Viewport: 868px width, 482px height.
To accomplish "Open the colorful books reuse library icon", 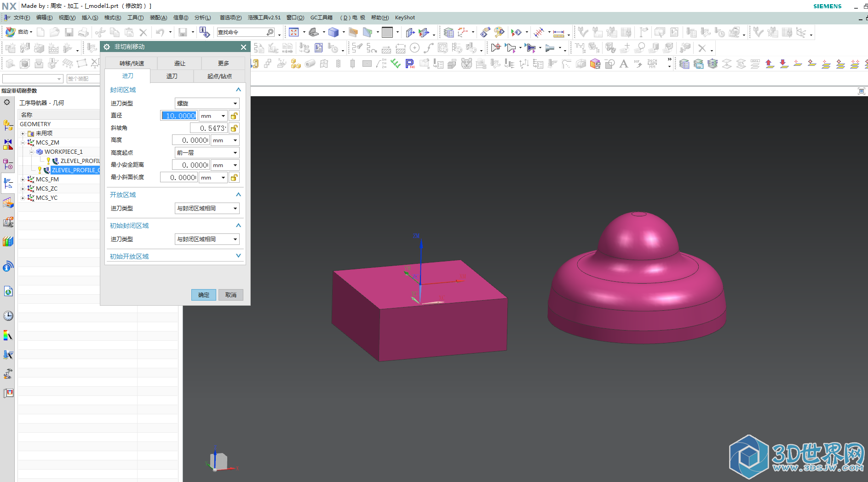I will [x=8, y=241].
